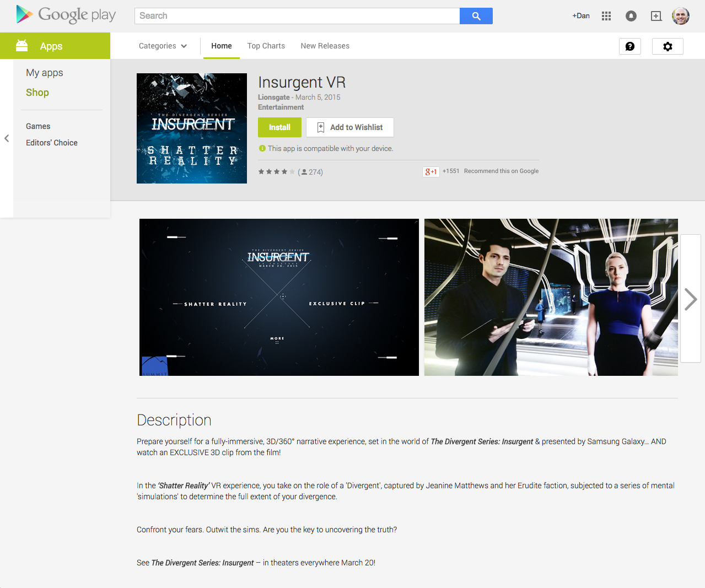Image resolution: width=705 pixels, height=588 pixels.
Task: Expand the Categories dropdown
Action: click(163, 46)
